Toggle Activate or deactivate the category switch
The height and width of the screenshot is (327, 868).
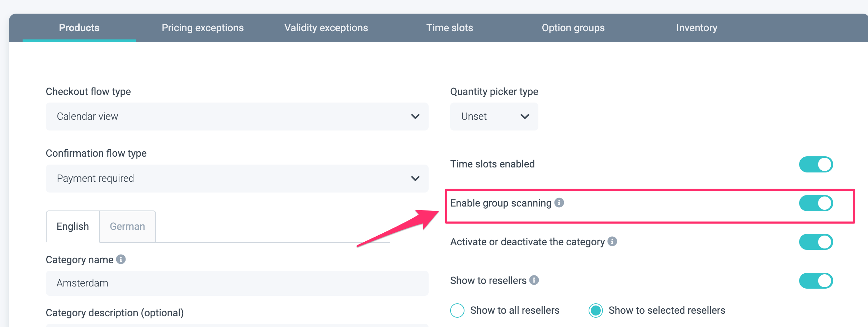(816, 242)
